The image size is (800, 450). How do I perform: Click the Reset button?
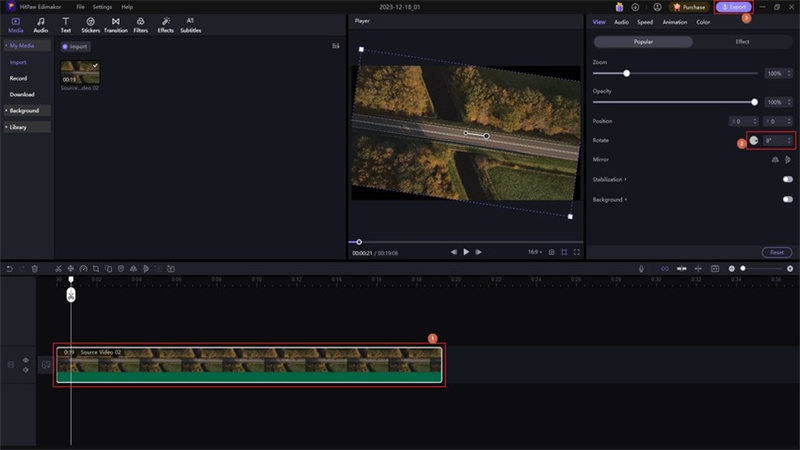(x=777, y=252)
